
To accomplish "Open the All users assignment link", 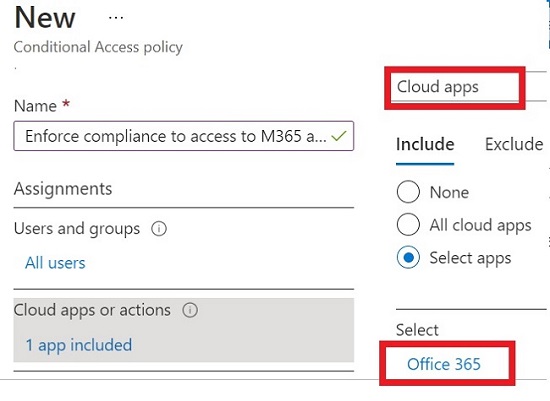I will [55, 263].
